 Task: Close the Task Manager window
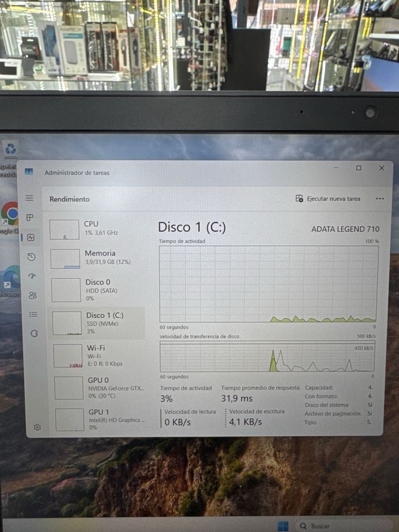pyautogui.click(x=382, y=168)
